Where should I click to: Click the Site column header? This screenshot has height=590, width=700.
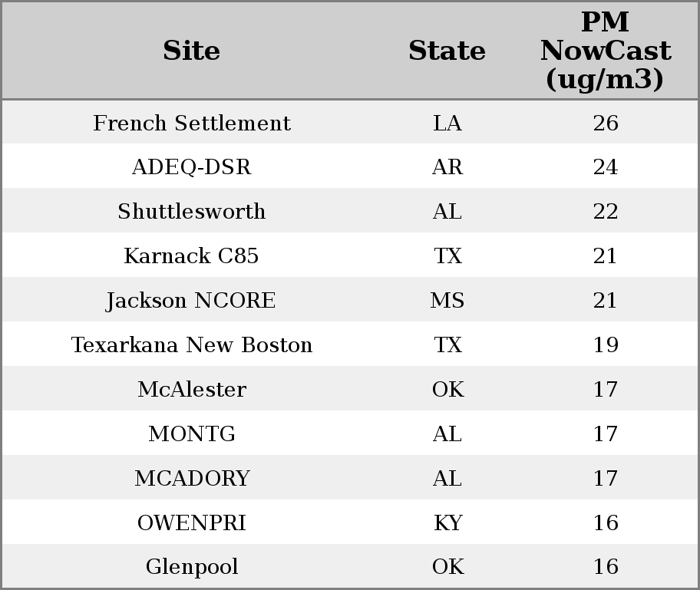click(192, 51)
